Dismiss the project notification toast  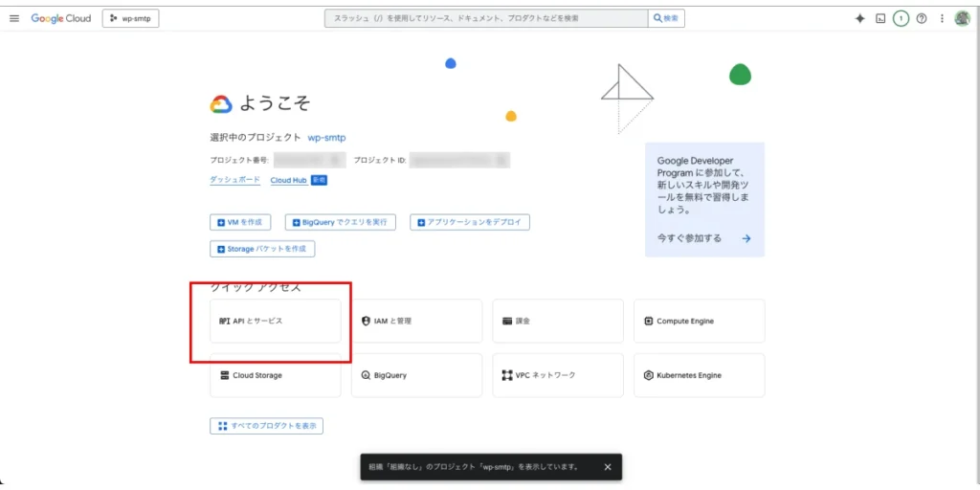pyautogui.click(x=608, y=467)
